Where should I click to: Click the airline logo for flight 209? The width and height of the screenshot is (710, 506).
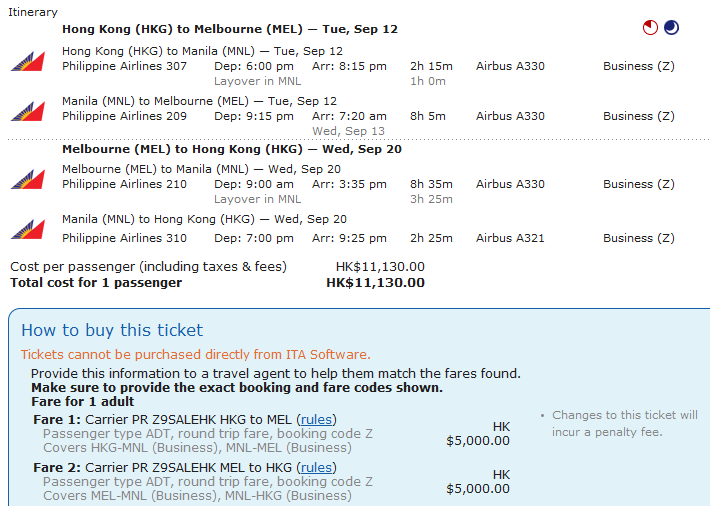[27, 110]
